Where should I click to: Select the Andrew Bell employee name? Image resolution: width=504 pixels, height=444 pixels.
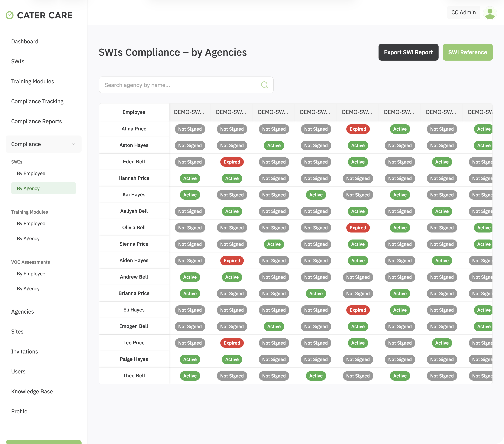point(134,277)
